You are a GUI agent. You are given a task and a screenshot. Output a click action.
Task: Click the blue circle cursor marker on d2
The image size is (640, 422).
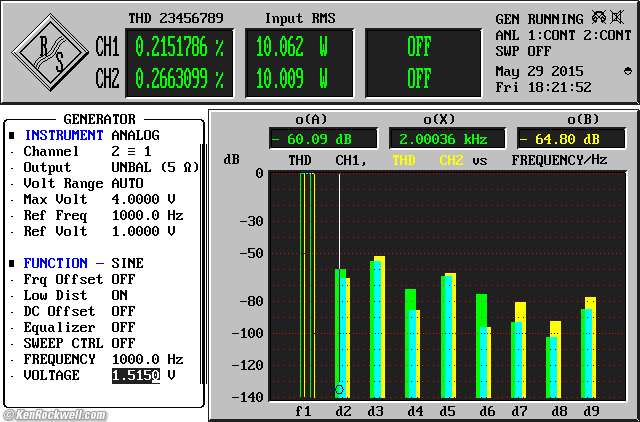pyautogui.click(x=339, y=389)
